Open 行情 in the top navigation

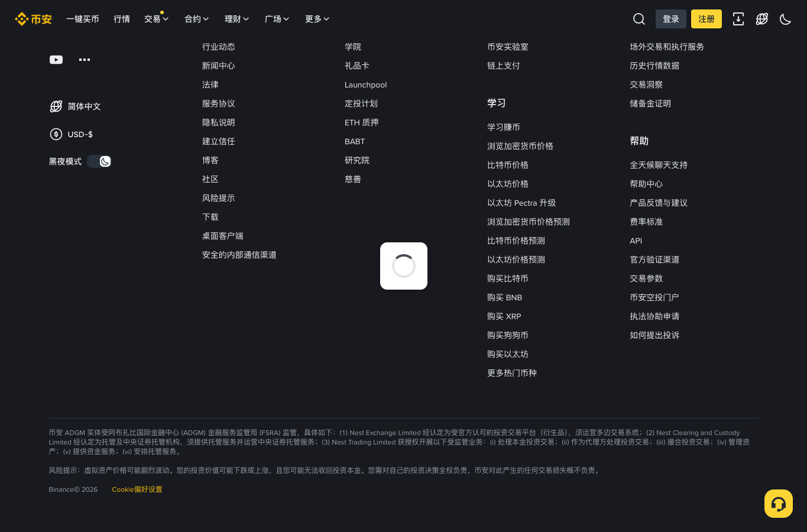[122, 19]
